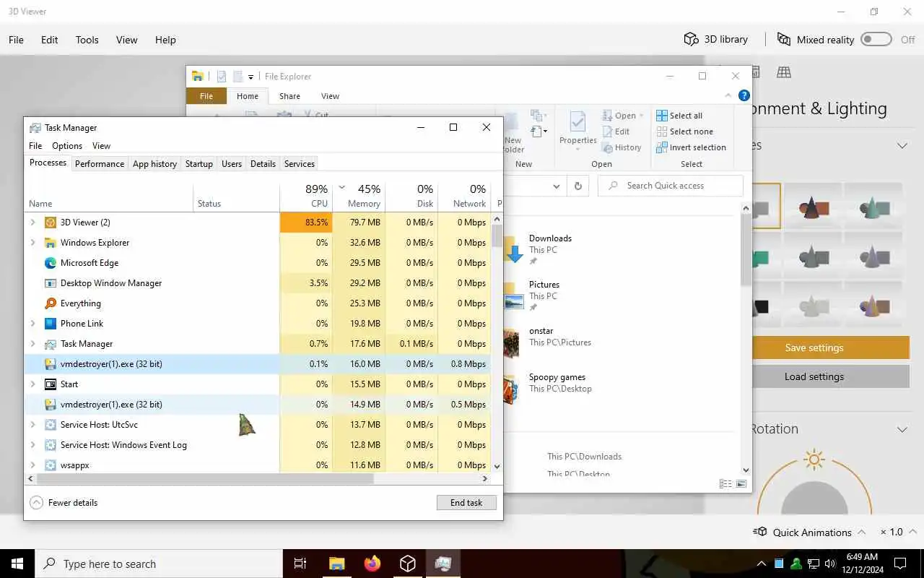Open the File Explorer address history dropdown
The image size is (924, 578).
tap(556, 186)
